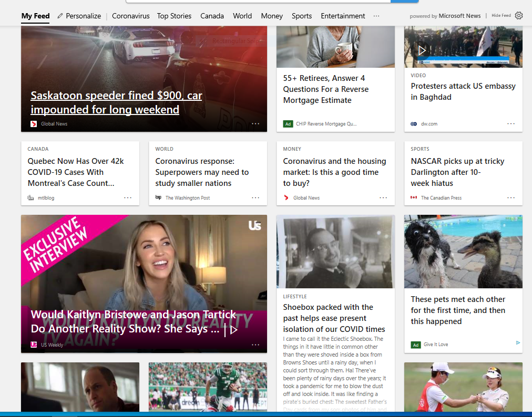Click the mtlblog source logo
Screen dimensions: 532x417
pyautogui.click(x=30, y=197)
